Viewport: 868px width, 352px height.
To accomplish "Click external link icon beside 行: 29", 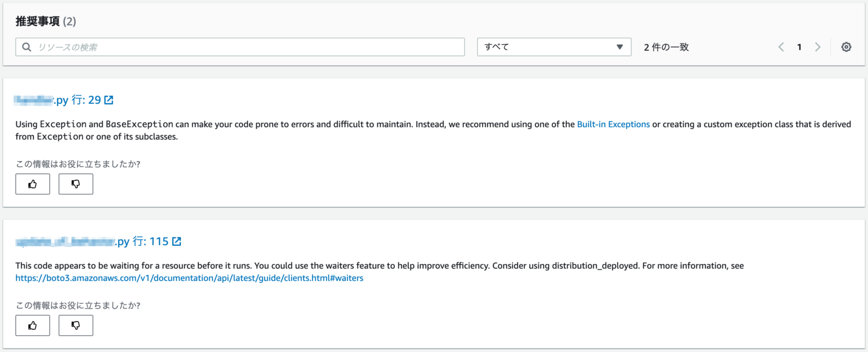I will [108, 100].
